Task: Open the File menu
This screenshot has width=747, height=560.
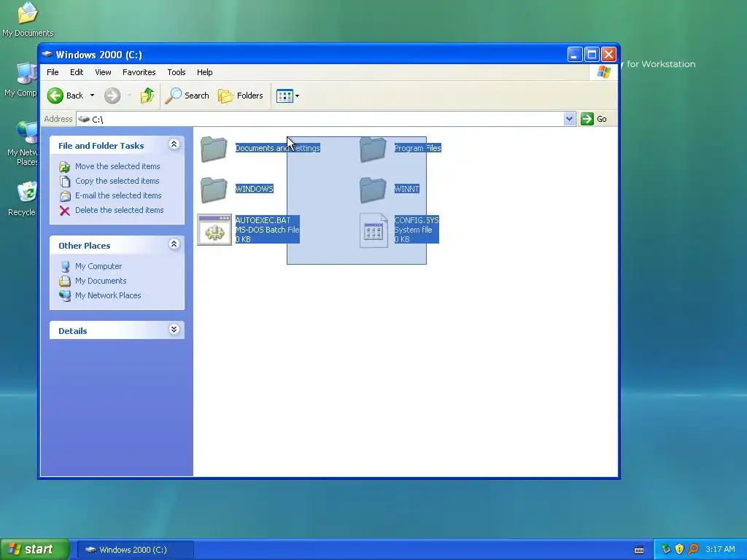Action: pyautogui.click(x=53, y=72)
